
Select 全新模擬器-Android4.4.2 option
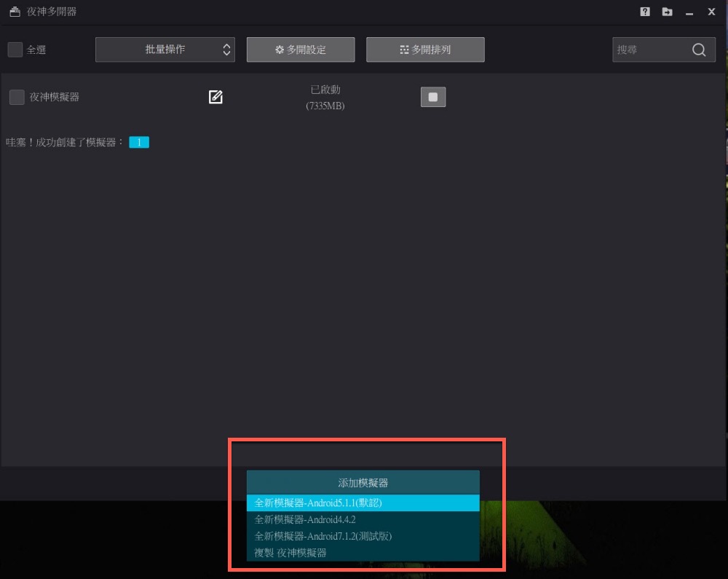click(363, 519)
